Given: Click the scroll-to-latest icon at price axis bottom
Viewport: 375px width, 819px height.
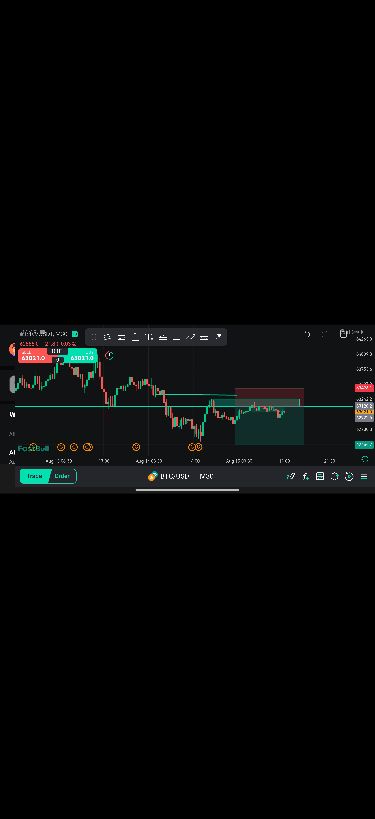Looking at the screenshot, I should 365,459.
